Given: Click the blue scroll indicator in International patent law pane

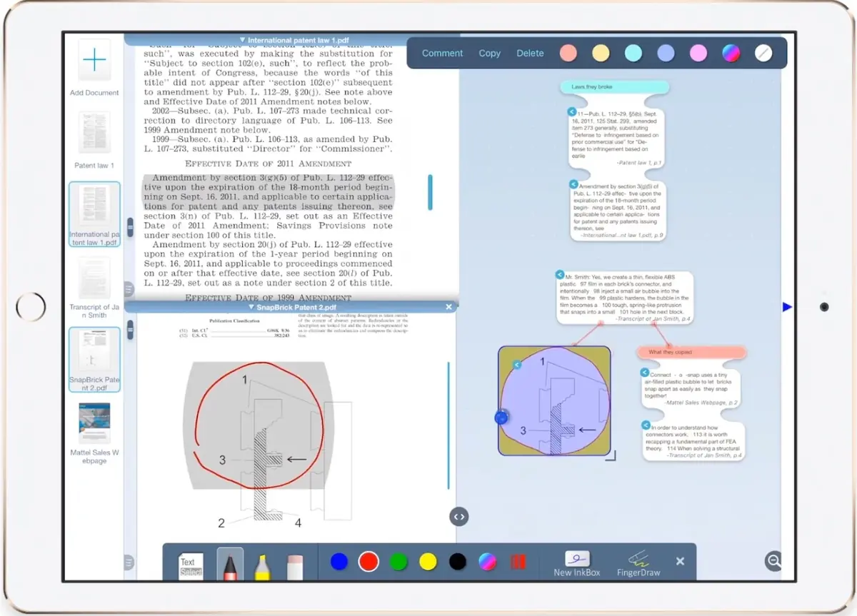Looking at the screenshot, I should 430,192.
